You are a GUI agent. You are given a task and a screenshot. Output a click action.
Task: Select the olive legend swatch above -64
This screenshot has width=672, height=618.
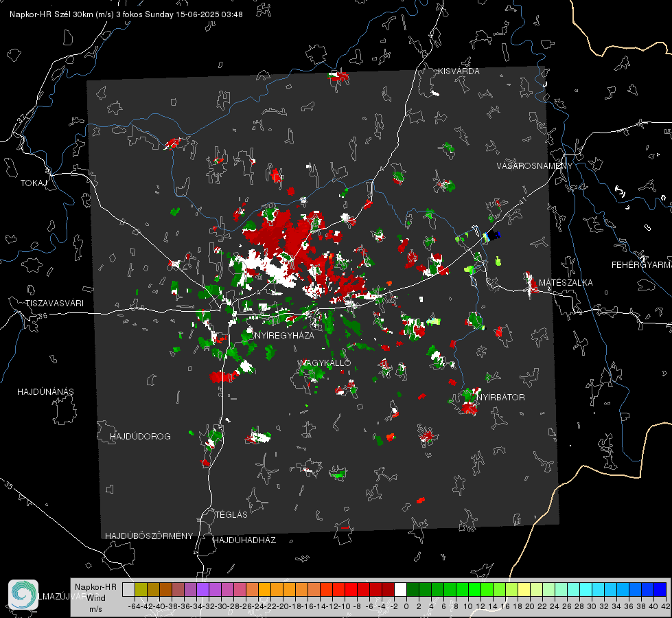click(141, 590)
